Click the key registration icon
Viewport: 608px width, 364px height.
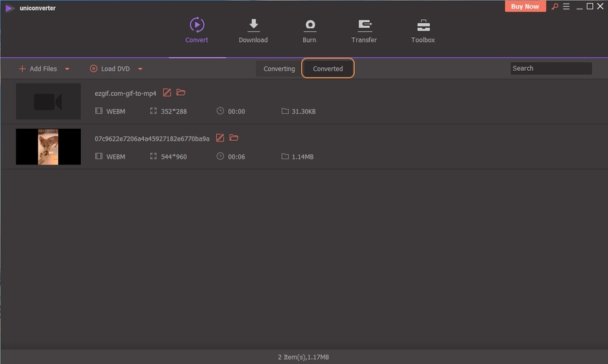[x=554, y=6]
